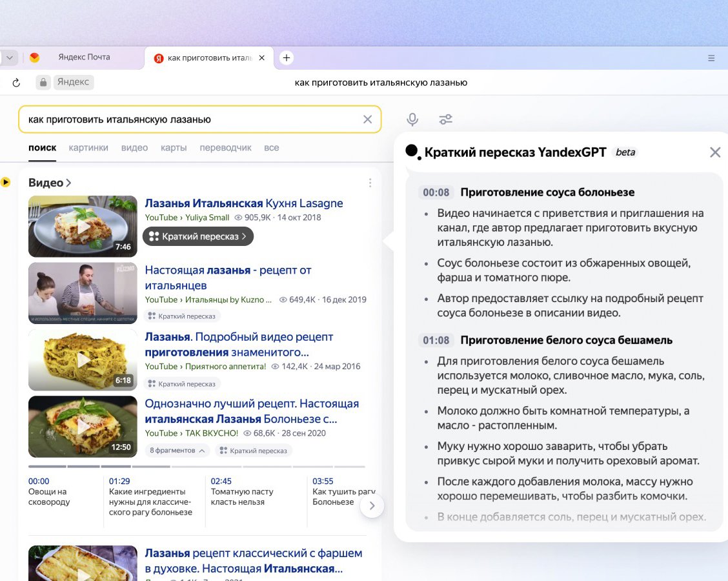Click 'Краткий пересказ' under Итальянцы by Kuzno
This screenshot has width=728, height=581.
pos(181,316)
